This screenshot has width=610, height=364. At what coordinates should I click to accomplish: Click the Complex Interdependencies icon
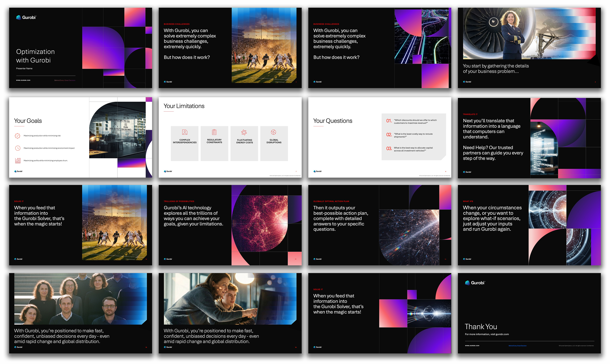coord(185,132)
